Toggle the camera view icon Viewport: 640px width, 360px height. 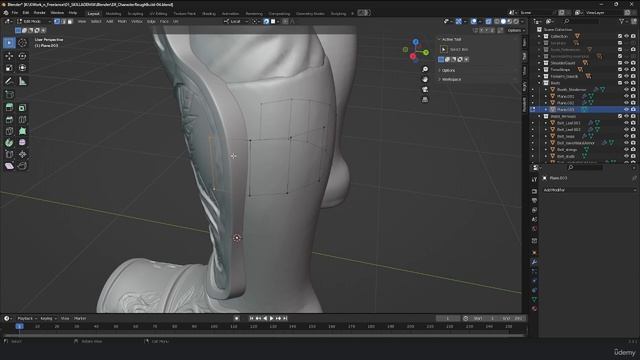click(425, 89)
